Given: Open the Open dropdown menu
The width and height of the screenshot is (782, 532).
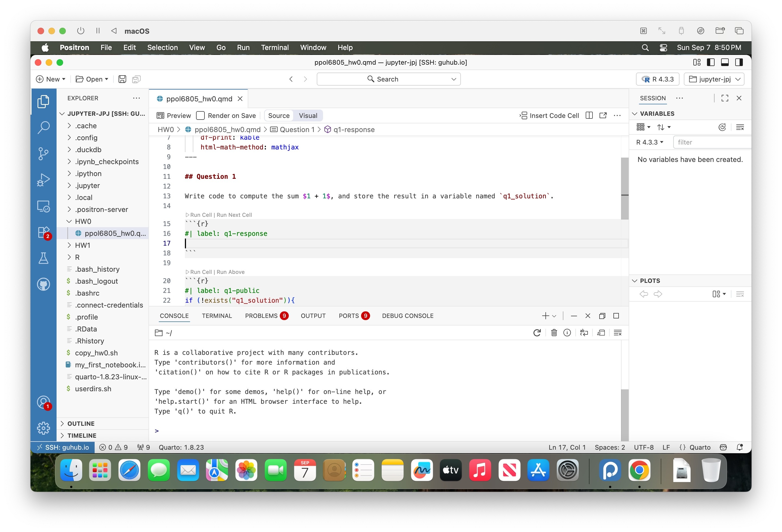Looking at the screenshot, I should point(92,79).
